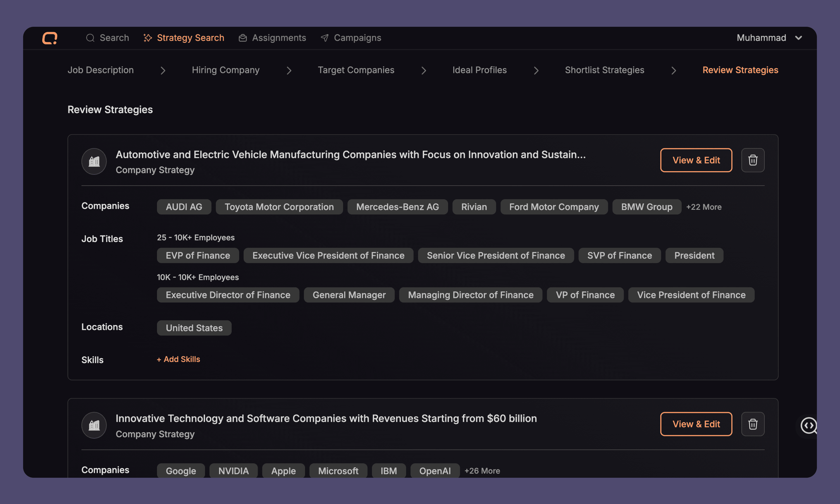
Task: Click the '25 - 10K+ Employees' label
Action: 196,237
